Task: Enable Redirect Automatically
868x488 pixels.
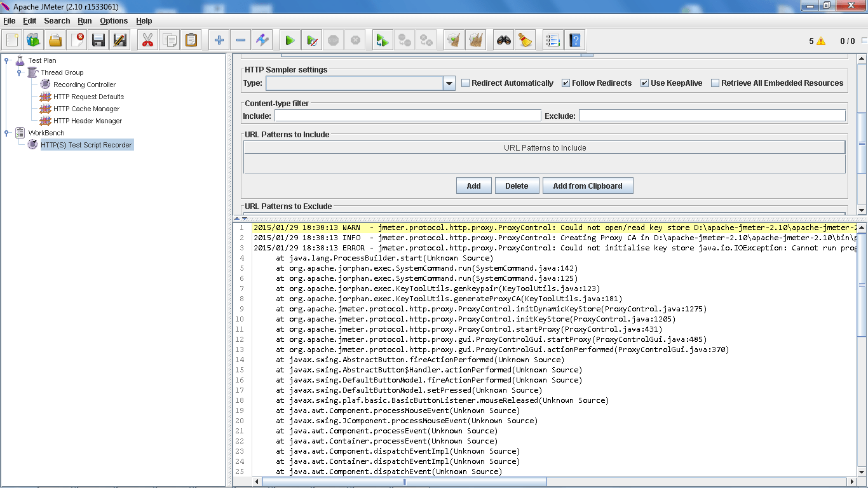Action: tap(466, 82)
